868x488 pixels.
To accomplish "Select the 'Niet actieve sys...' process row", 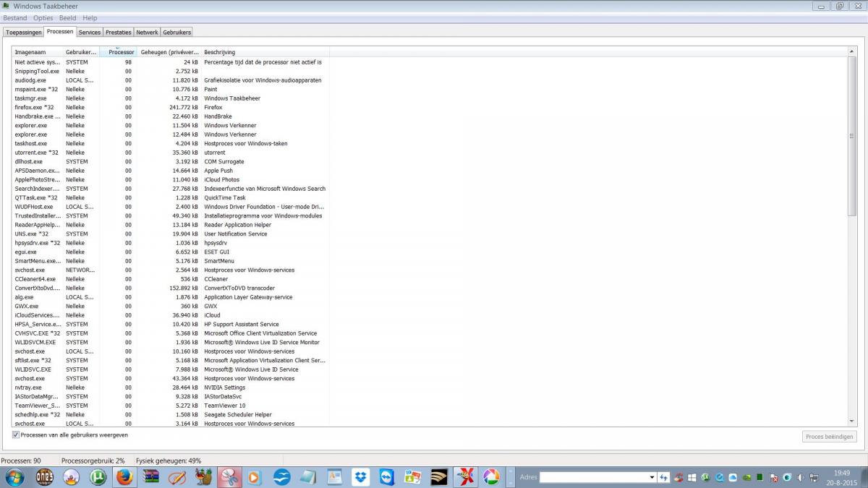I will [x=171, y=62].
